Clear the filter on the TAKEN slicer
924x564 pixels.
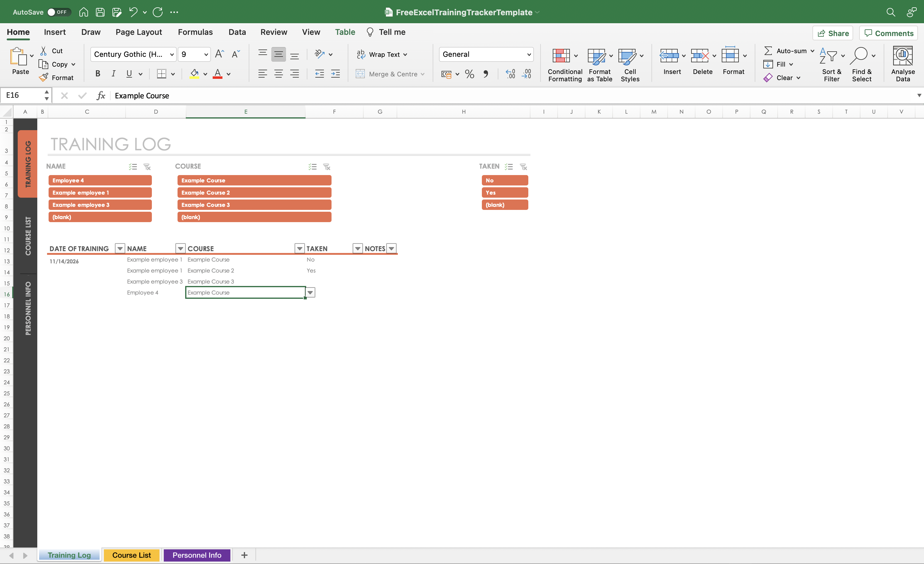(x=523, y=167)
